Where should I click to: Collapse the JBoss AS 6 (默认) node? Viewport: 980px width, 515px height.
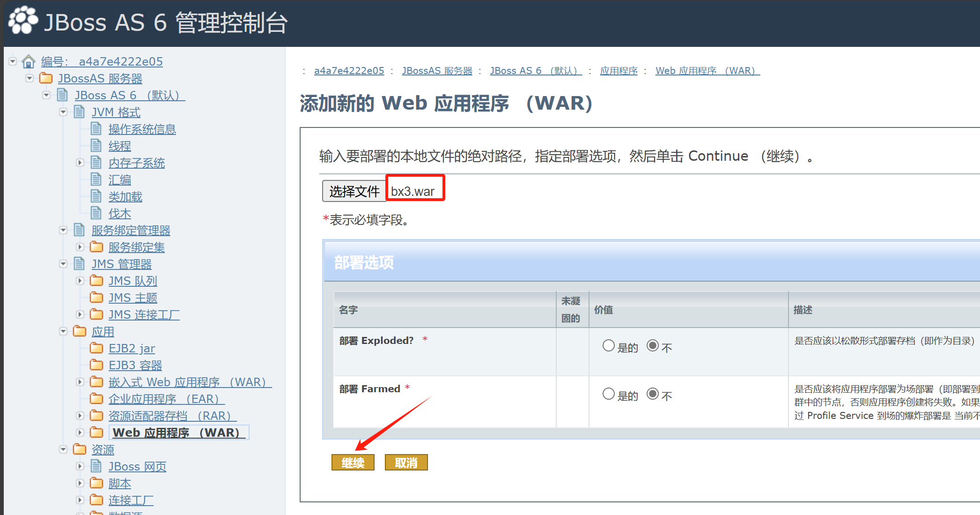pyautogui.click(x=46, y=95)
